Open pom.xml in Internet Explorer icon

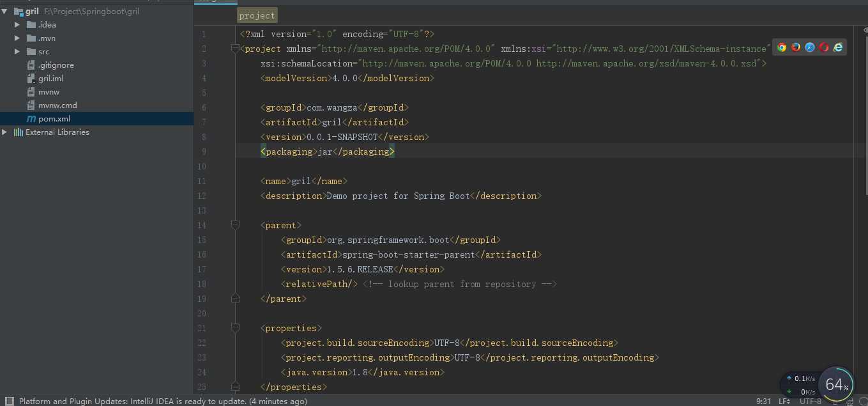[838, 47]
